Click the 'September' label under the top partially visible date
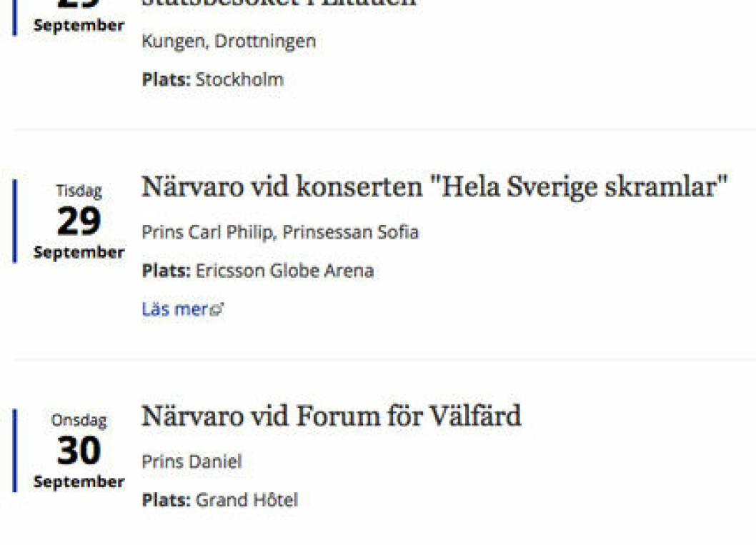The image size is (756, 545). tap(79, 26)
